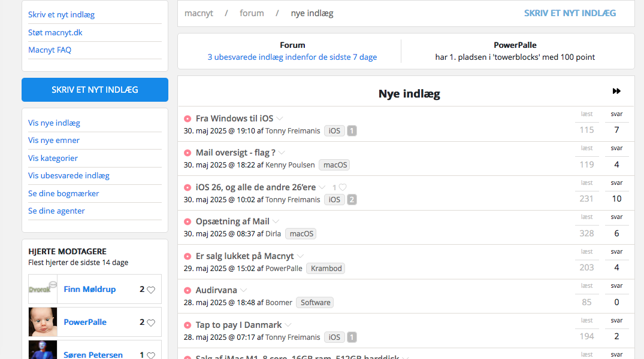Click page 2 badge on iOS 26 thread
The width and height of the screenshot is (644, 359).
click(x=352, y=200)
